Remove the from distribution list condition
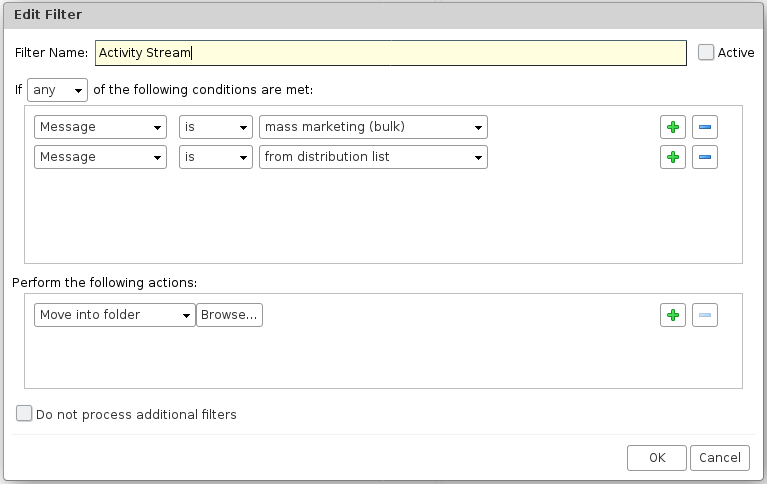 click(704, 157)
